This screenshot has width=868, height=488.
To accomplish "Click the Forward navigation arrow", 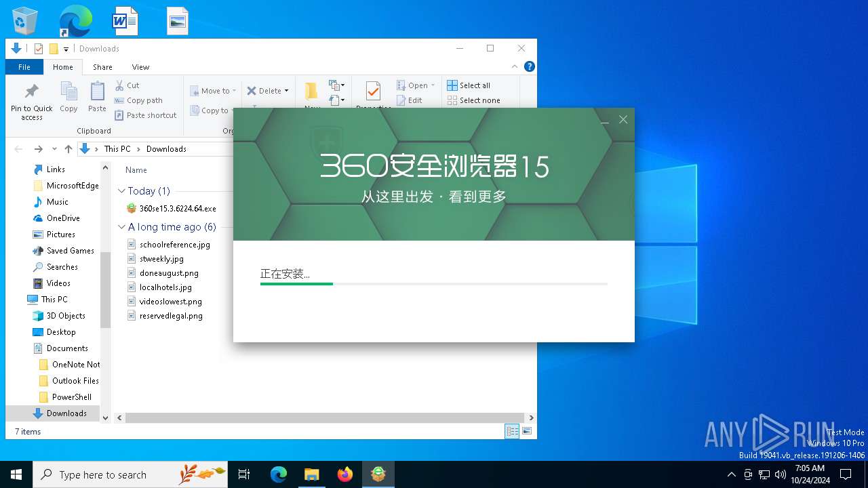I will pyautogui.click(x=38, y=149).
